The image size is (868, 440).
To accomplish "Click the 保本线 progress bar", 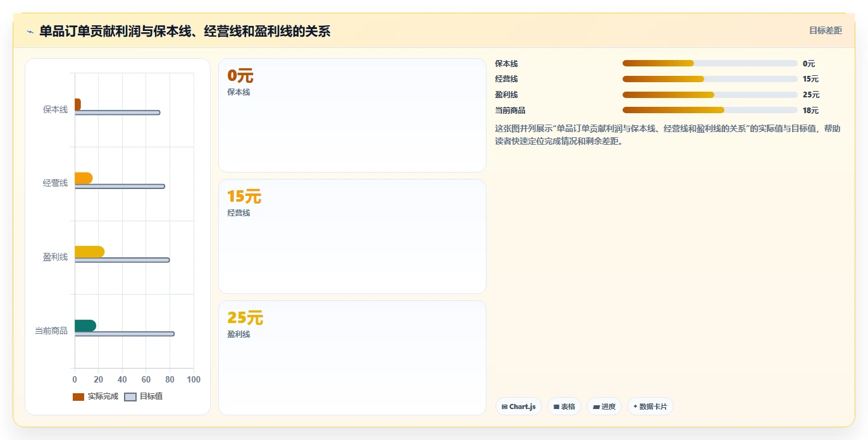I will (x=710, y=63).
